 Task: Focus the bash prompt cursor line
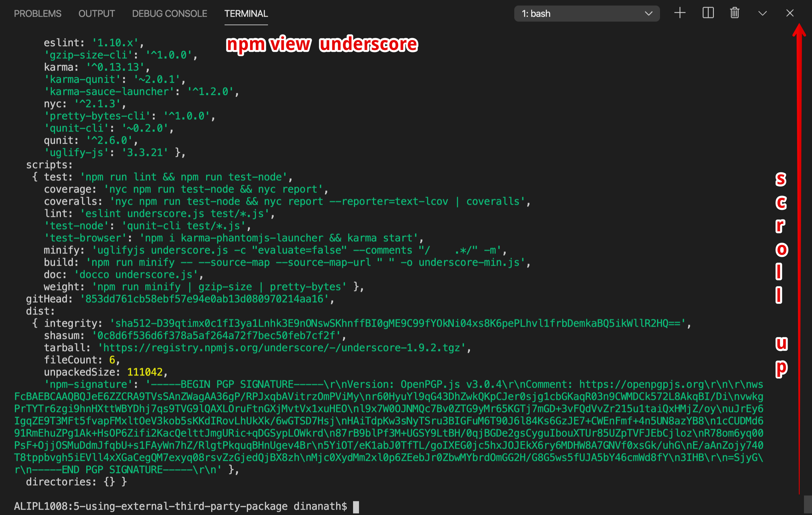pyautogui.click(x=356, y=507)
